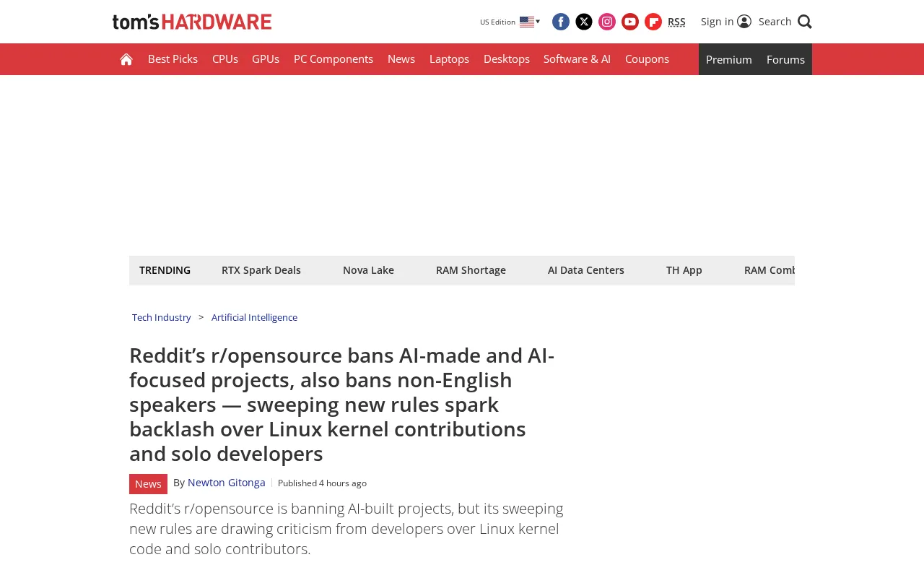Open the Best Picks menu
Image resolution: width=924 pixels, height=578 pixels.
(173, 59)
